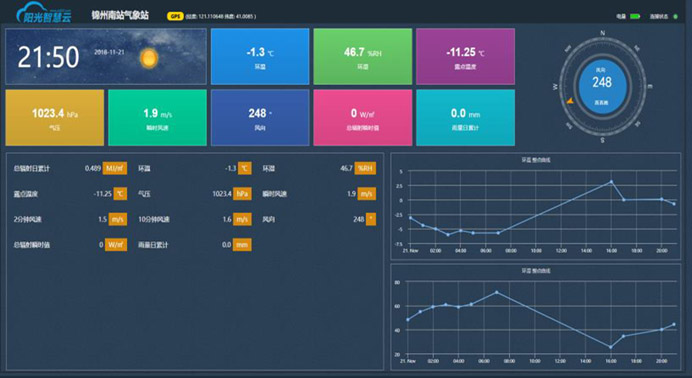Click the blue 248 circle in compass

602,86
